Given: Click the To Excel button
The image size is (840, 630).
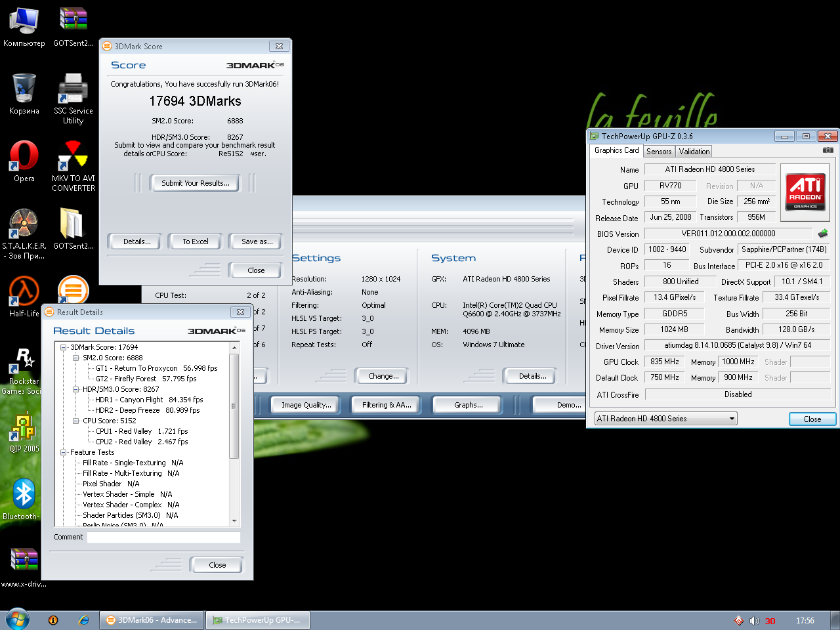Looking at the screenshot, I should (196, 241).
